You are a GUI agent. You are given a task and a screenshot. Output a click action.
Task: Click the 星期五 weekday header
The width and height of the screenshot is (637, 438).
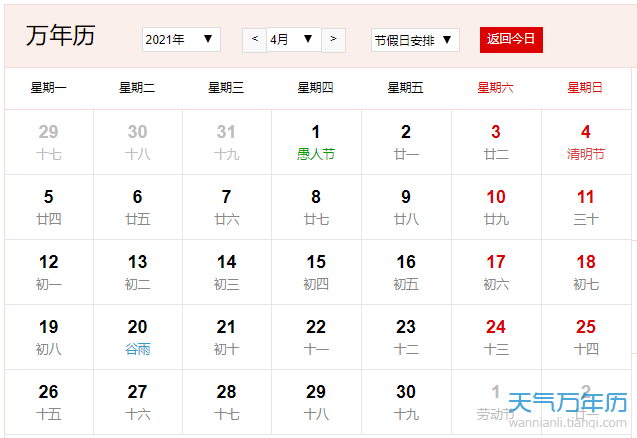click(x=405, y=88)
